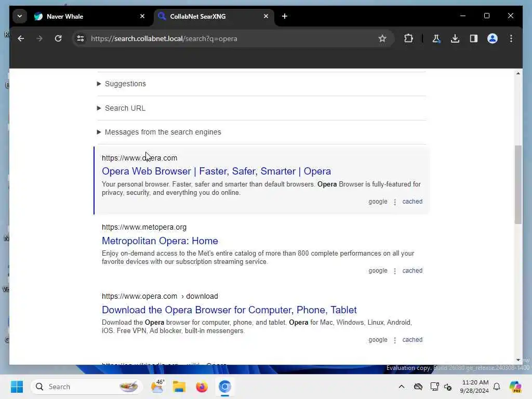Open cached version of Opera Web Browser result
Screen dimensions: 532x399
point(412,202)
